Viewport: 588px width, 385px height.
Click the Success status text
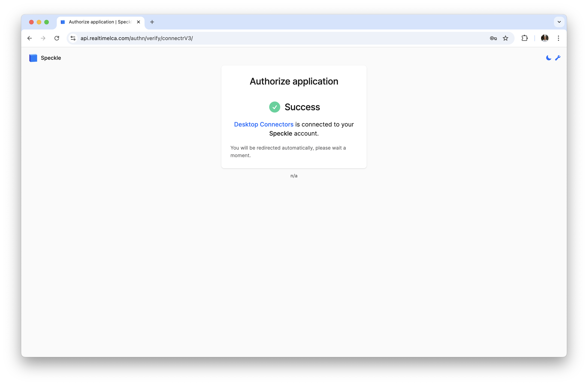point(302,107)
